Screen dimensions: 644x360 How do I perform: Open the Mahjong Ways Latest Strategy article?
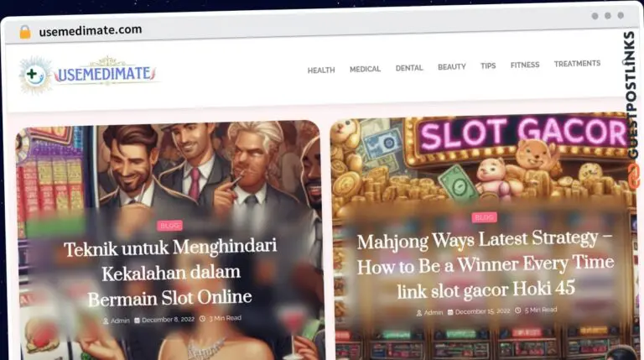485,264
